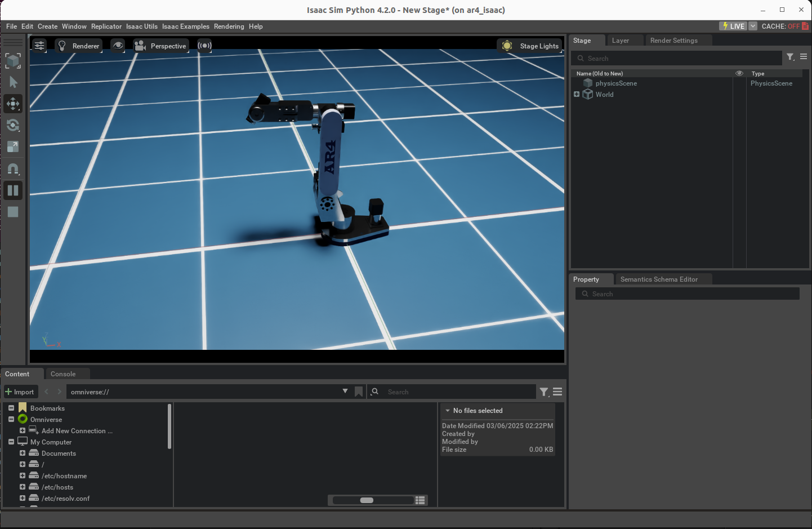Open the viewport eye display menu
Screen dimensions: 812x529
pyautogui.click(x=118, y=46)
